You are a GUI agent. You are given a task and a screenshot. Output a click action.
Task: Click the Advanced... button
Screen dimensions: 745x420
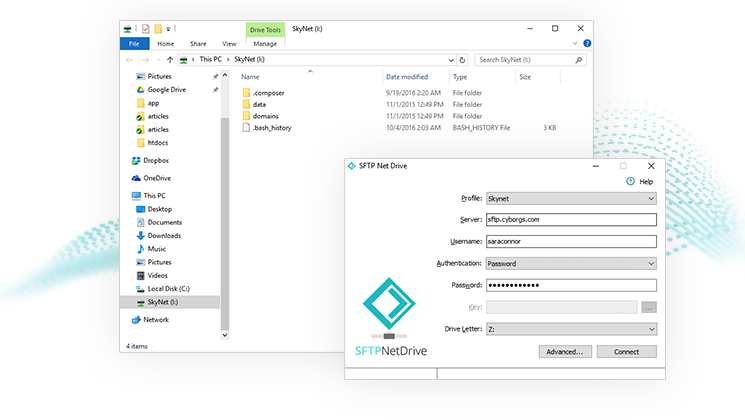click(x=565, y=352)
